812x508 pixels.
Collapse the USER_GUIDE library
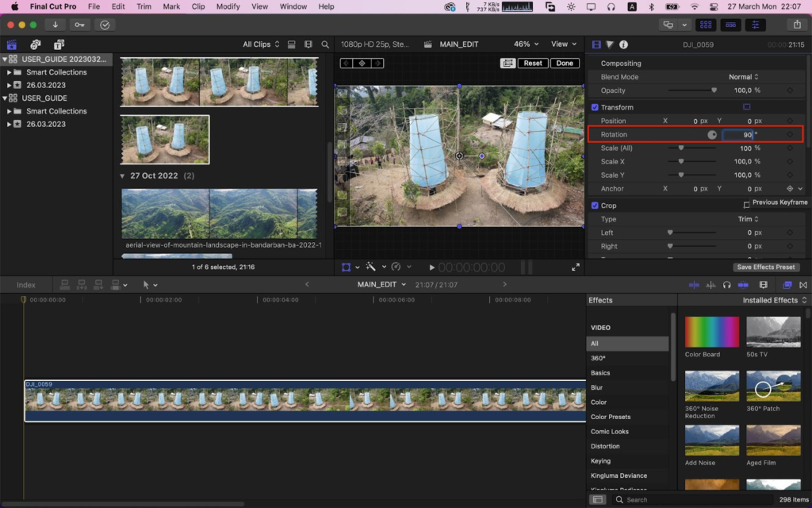[x=5, y=98]
